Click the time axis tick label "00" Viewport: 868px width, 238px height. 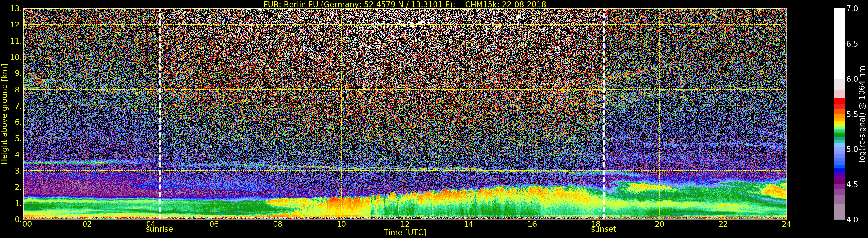[27, 224]
